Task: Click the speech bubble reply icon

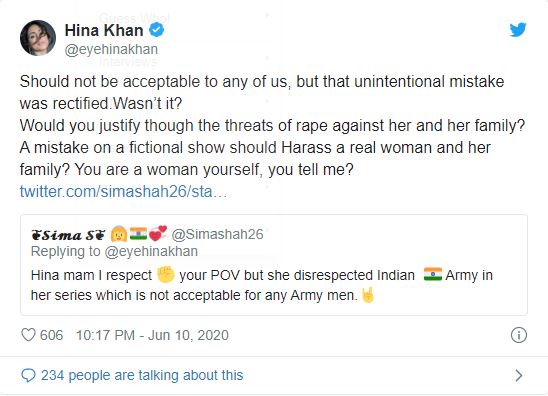Action: (x=28, y=375)
